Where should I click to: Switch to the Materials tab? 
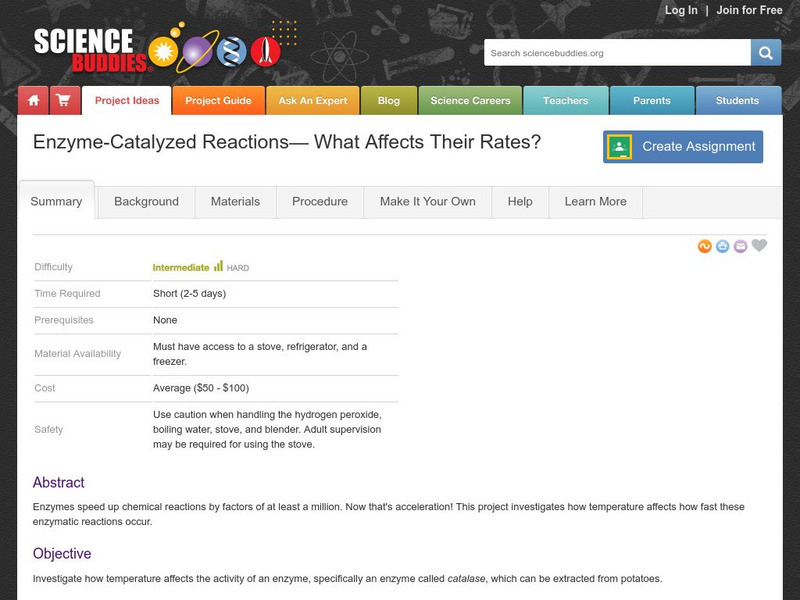[235, 202]
